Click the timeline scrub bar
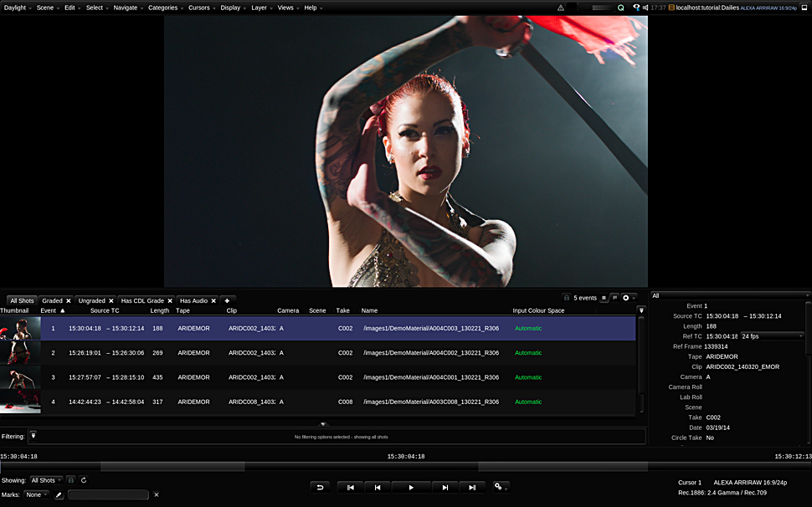This screenshot has height=507, width=812. click(406, 466)
